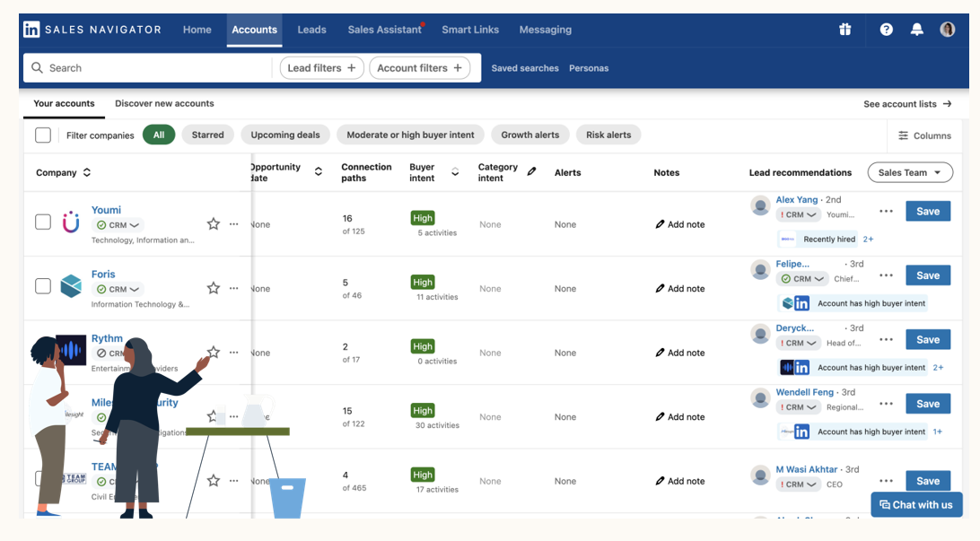This screenshot has width=980, height=541.
Task: Filter by Growth alerts chip
Action: click(x=529, y=135)
